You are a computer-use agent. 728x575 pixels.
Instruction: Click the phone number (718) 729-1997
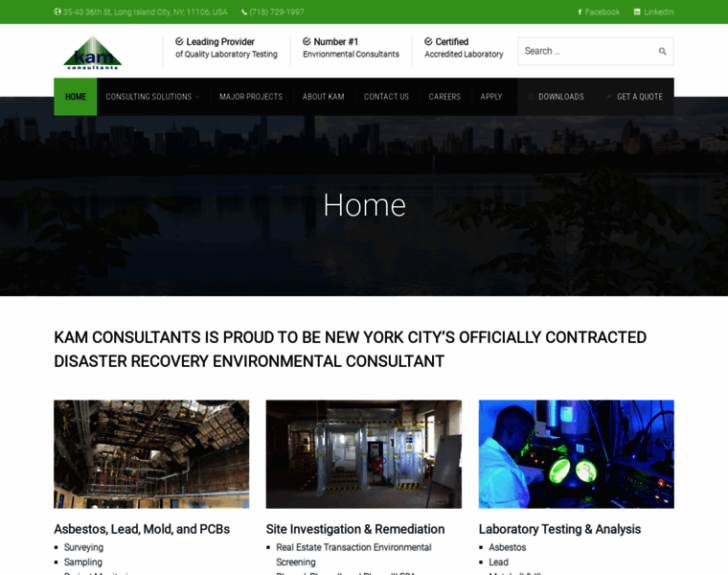click(x=277, y=12)
